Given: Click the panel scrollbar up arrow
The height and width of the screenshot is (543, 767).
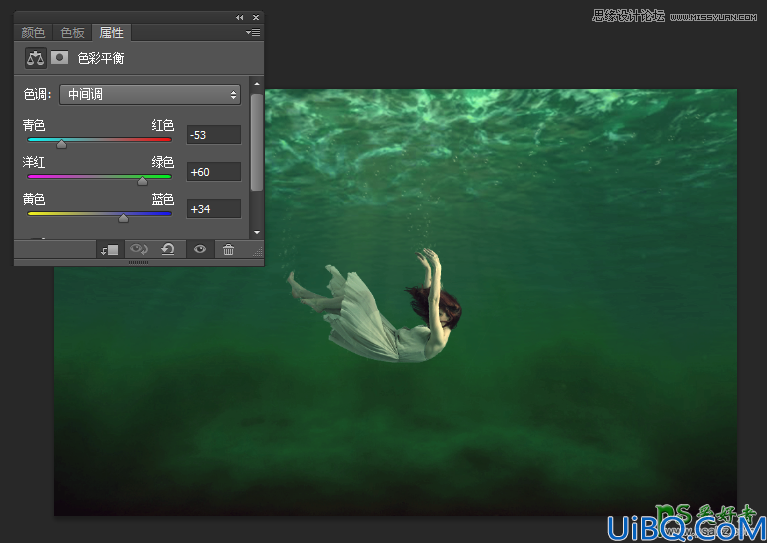Looking at the screenshot, I should click(x=257, y=84).
